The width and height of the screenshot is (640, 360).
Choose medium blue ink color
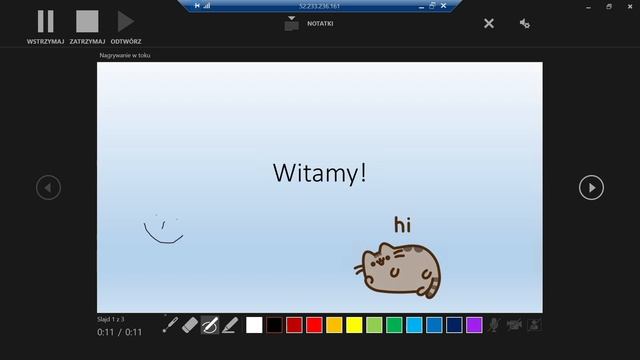tap(434, 325)
